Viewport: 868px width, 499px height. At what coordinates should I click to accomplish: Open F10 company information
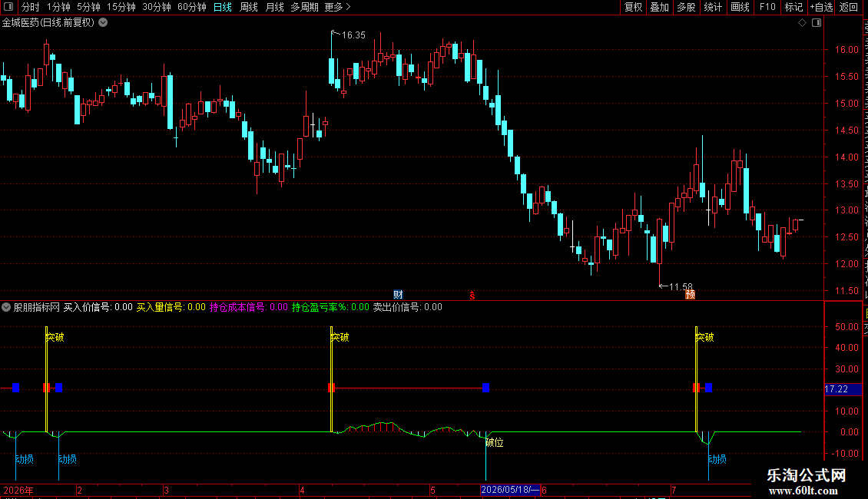[767, 7]
